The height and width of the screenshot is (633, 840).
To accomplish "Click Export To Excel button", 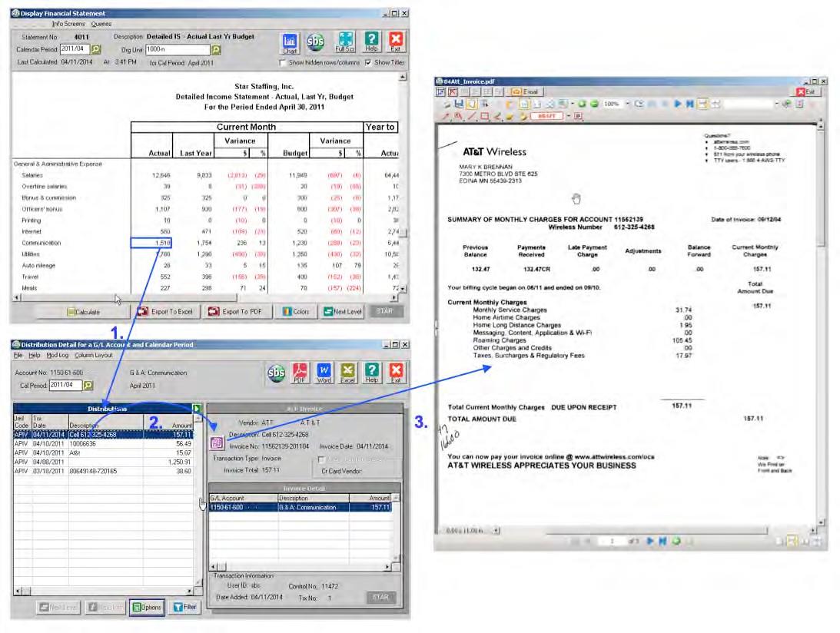I will click(x=165, y=312).
